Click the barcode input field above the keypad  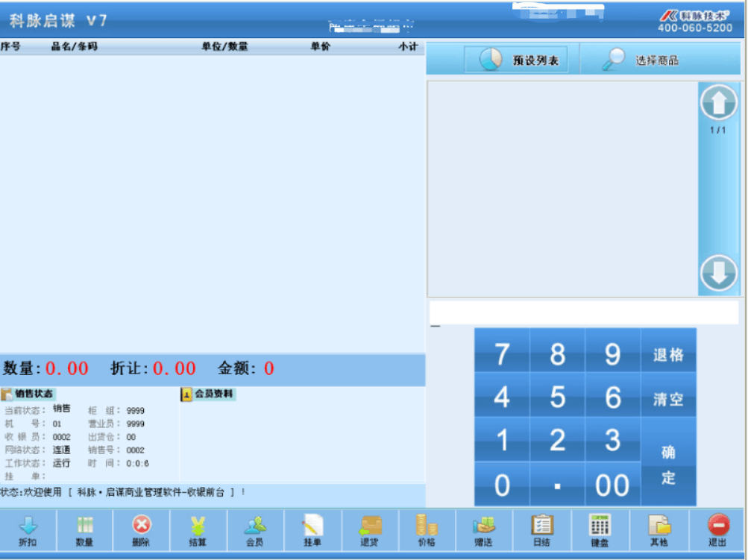584,312
